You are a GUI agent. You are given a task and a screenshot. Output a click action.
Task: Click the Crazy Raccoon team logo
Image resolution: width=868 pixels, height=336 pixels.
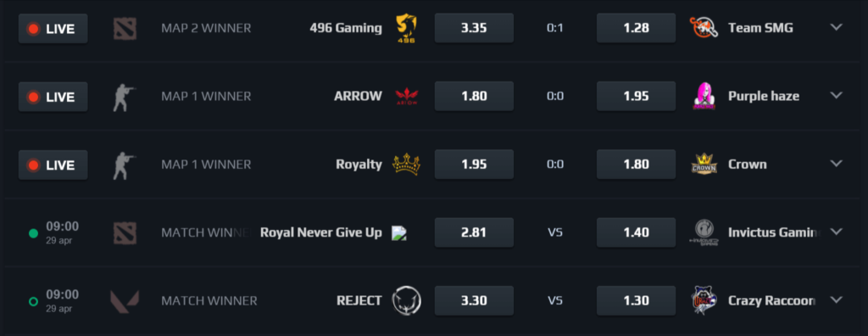tap(704, 300)
